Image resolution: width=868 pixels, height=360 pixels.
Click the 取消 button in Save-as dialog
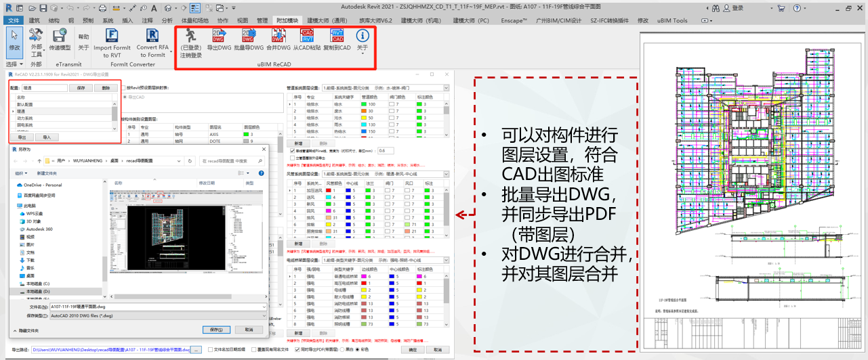[250, 330]
